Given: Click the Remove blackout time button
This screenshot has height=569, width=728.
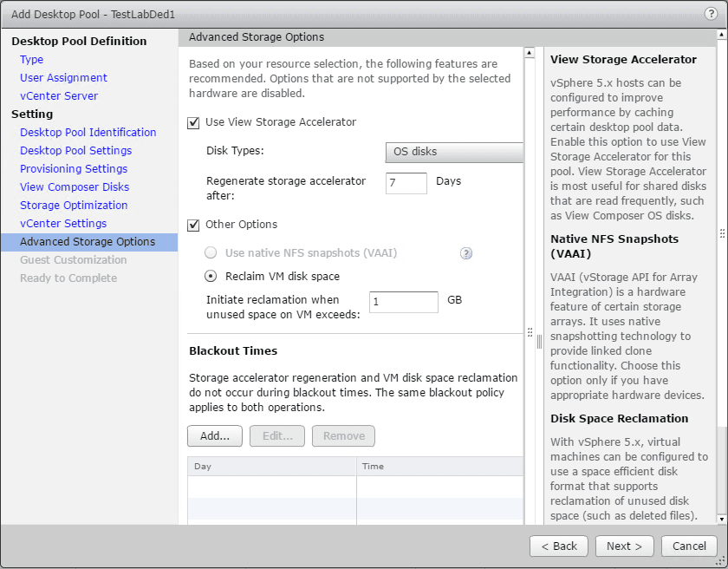Looking at the screenshot, I should click(x=343, y=435).
